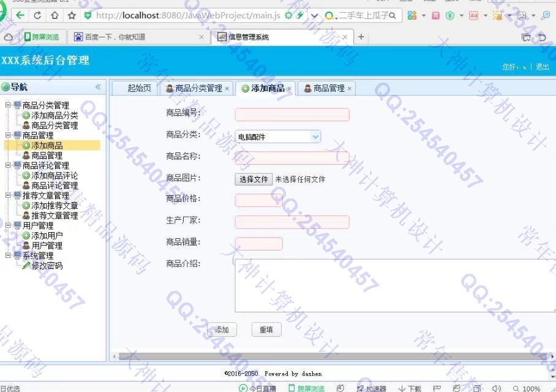The height and width of the screenshot is (392, 556).
Task: Switch to the 起始页 tab
Action: [134, 88]
